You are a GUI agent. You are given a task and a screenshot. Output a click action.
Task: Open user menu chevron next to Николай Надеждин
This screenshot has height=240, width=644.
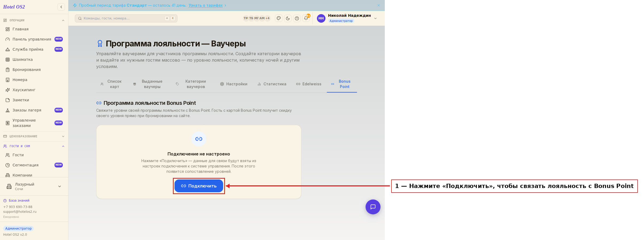tap(375, 18)
